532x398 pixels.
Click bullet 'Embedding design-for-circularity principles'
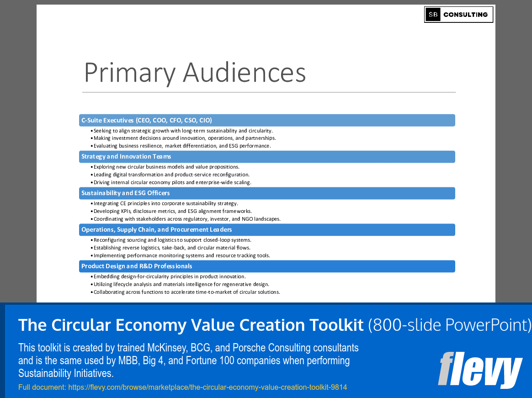[x=168, y=276]
